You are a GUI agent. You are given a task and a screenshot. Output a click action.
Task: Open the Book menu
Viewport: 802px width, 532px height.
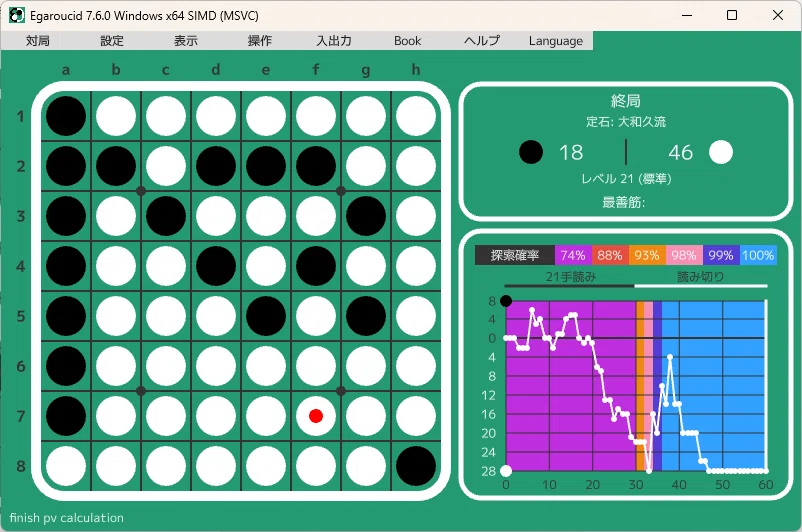408,41
